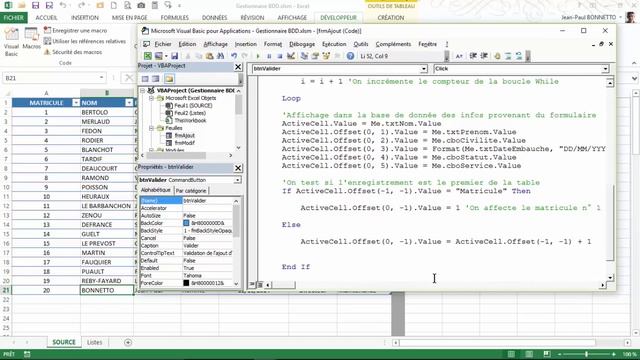Click the Undo icon in VBA toolbar
The width and height of the screenshot is (640, 360).
pyautogui.click(x=234, y=56)
